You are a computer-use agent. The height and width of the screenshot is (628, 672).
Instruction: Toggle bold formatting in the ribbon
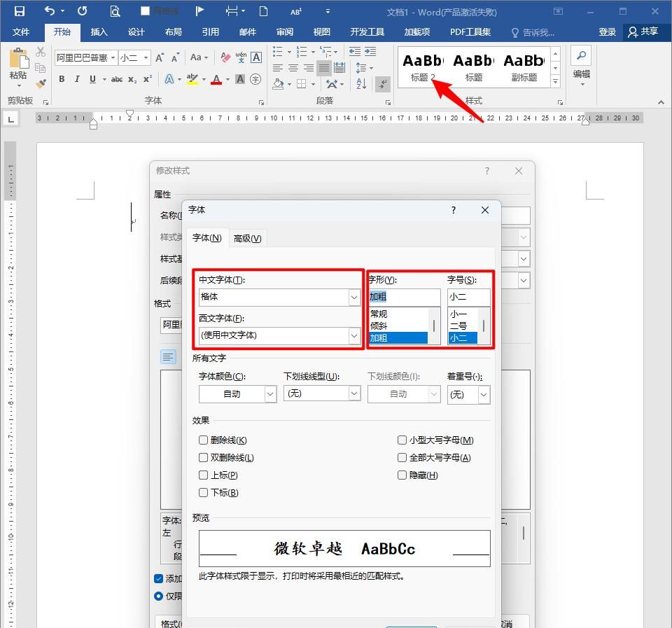pyautogui.click(x=61, y=81)
